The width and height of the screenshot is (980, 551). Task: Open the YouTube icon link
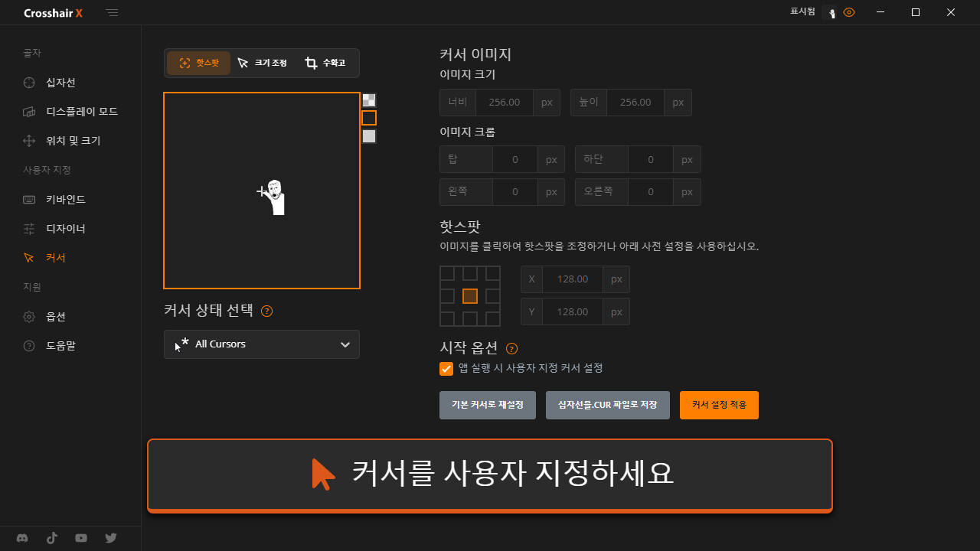coord(81,538)
